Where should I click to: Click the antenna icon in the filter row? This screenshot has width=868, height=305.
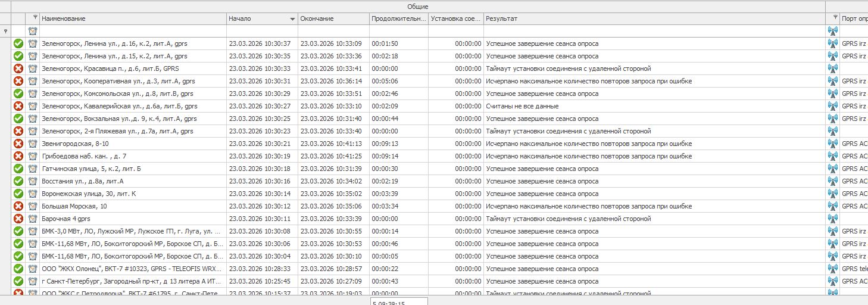pos(832,31)
